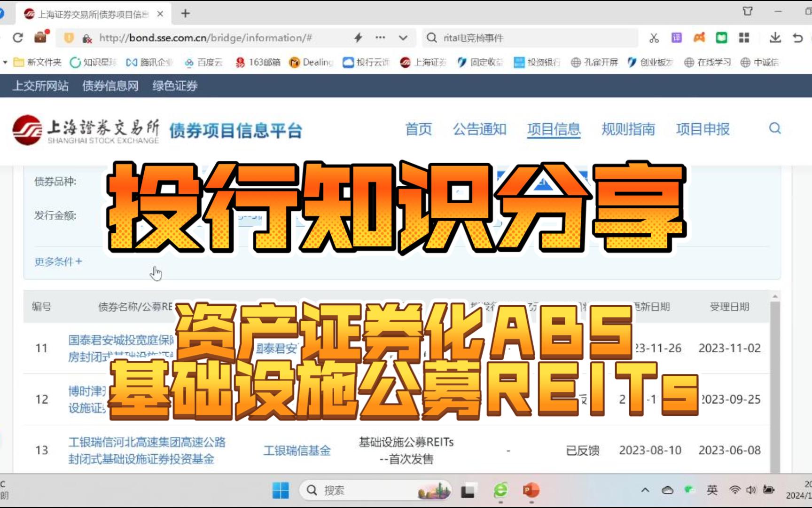The image size is (812, 508).
Task: Click the undo restore-tab arrow icon
Action: click(797, 38)
